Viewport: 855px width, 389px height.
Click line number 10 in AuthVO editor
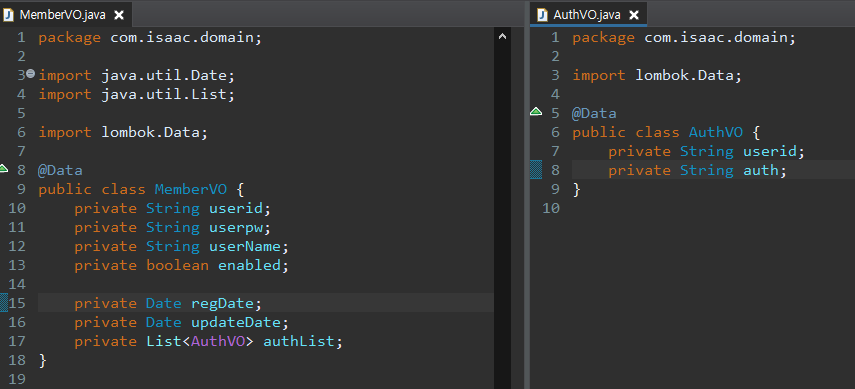pyautogui.click(x=551, y=208)
